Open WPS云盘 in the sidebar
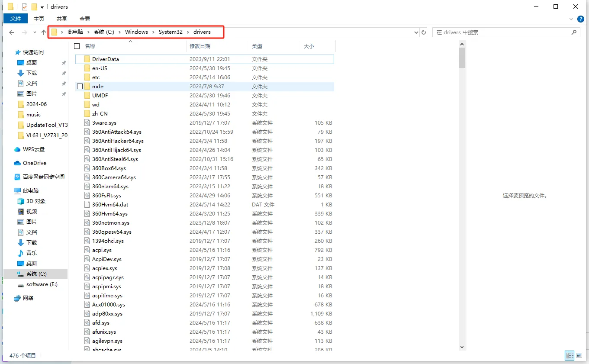 coord(33,149)
